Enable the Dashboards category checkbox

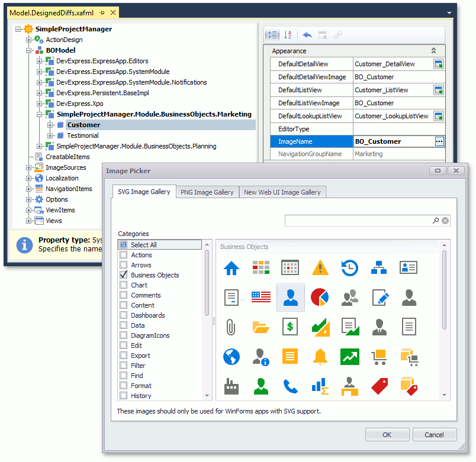tap(123, 315)
